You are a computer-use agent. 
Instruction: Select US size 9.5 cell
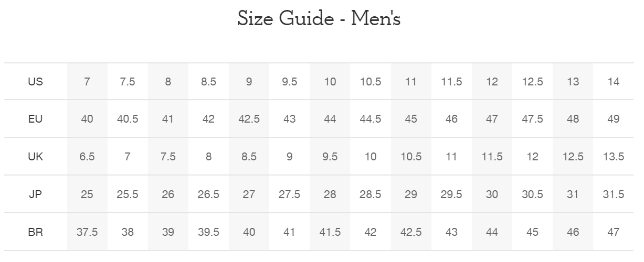tap(289, 82)
